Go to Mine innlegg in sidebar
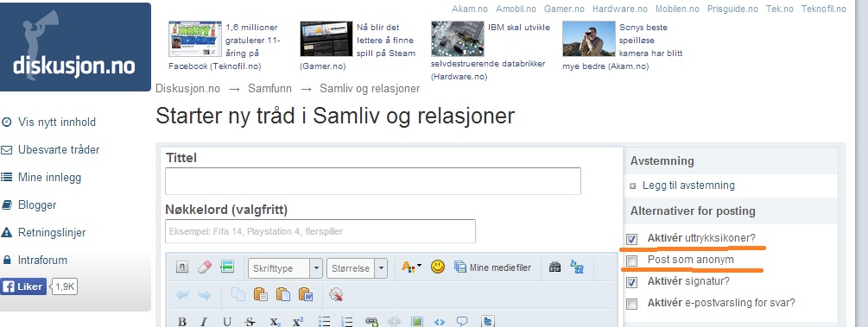 pyautogui.click(x=49, y=178)
